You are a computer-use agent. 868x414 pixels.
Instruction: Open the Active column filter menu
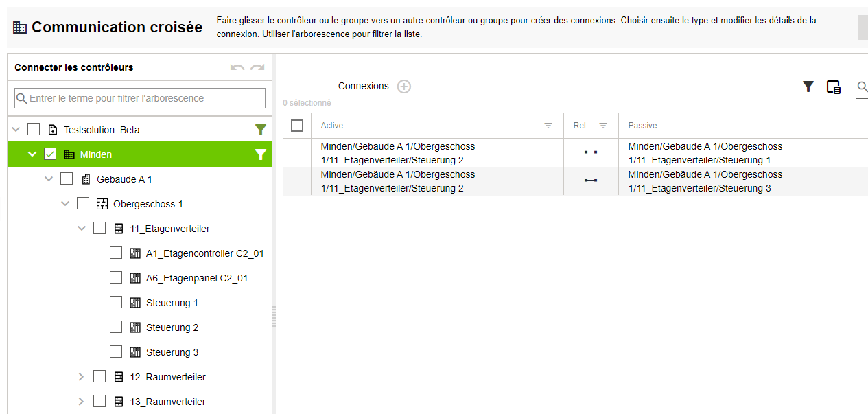pyautogui.click(x=548, y=126)
